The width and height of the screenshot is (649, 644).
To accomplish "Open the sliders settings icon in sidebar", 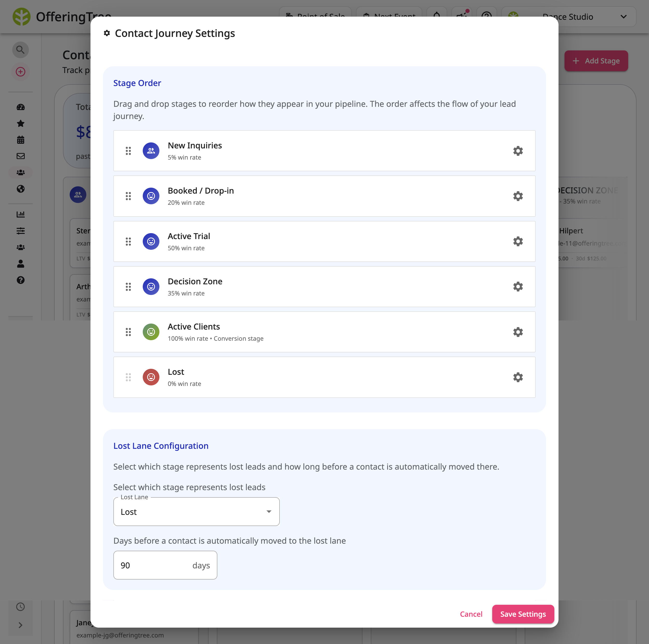I will click(x=21, y=231).
